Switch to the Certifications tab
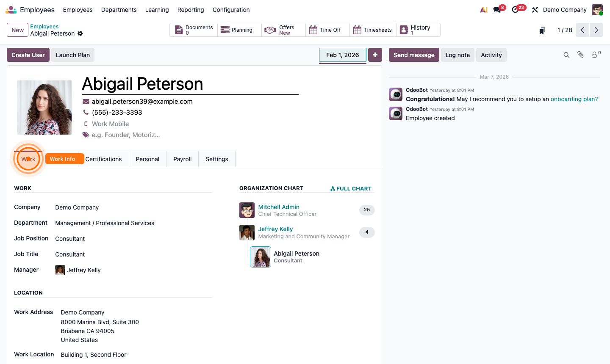This screenshot has height=364, width=610. [x=103, y=159]
